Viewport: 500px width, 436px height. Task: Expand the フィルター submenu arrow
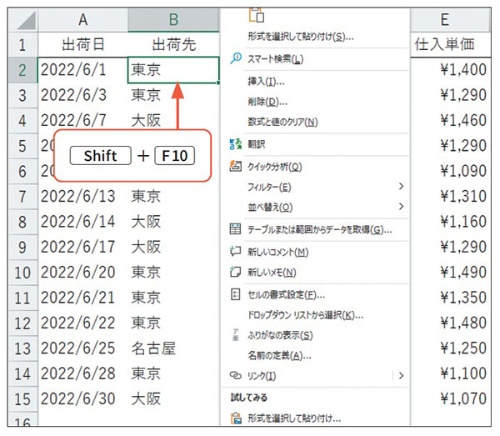[401, 186]
